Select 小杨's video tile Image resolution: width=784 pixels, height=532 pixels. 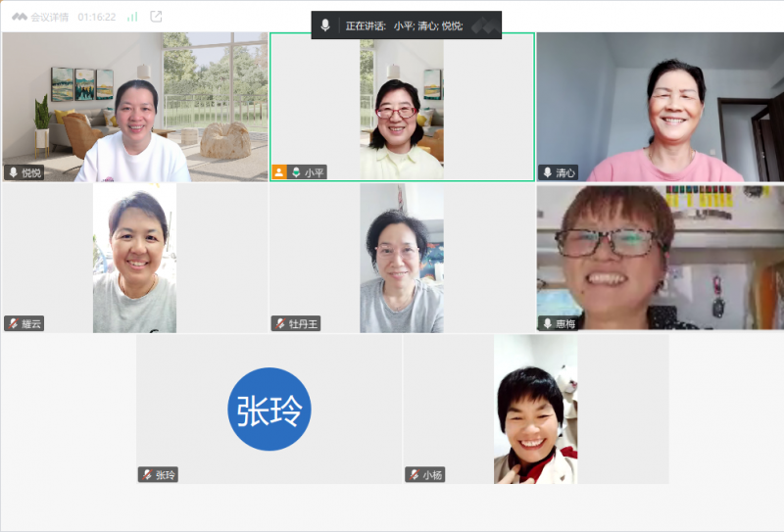pos(535,407)
